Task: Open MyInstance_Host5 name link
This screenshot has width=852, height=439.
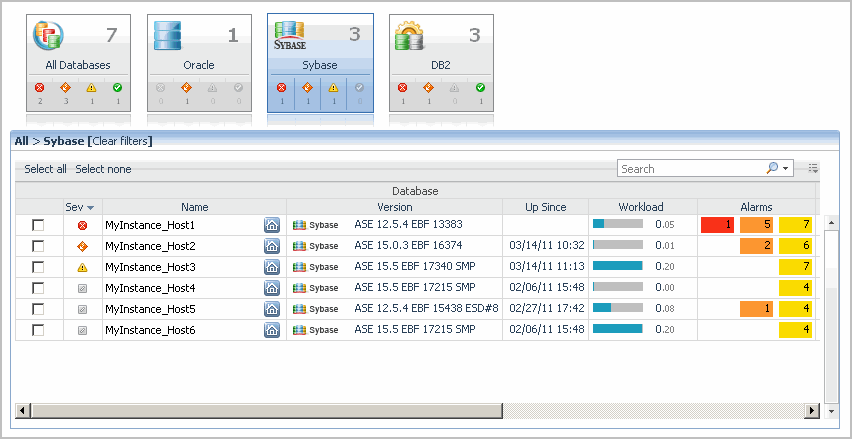Action: (x=150, y=309)
